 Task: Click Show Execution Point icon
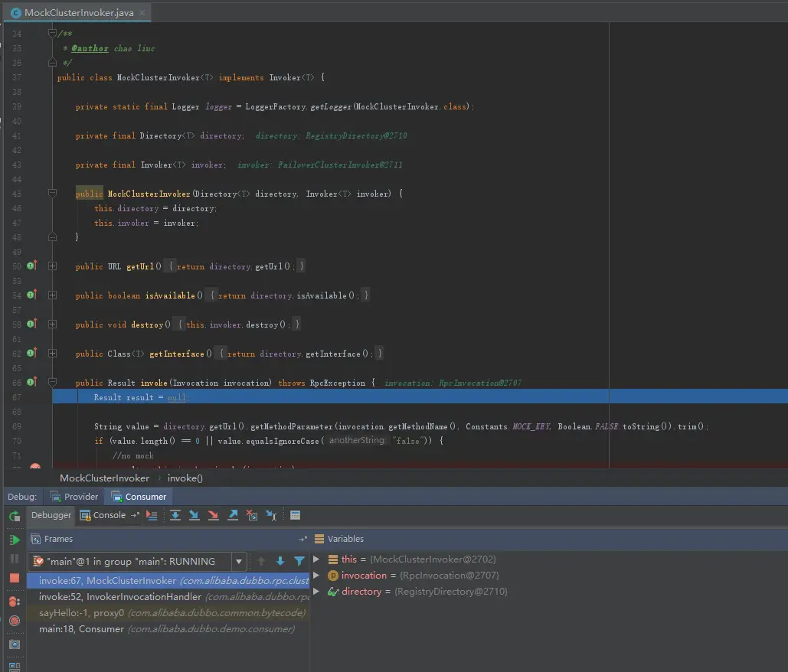152,515
